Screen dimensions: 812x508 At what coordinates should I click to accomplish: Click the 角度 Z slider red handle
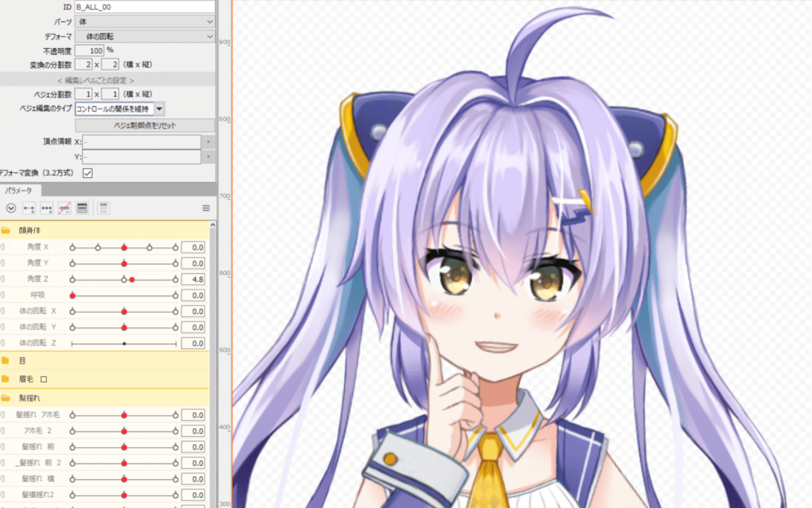coord(131,279)
